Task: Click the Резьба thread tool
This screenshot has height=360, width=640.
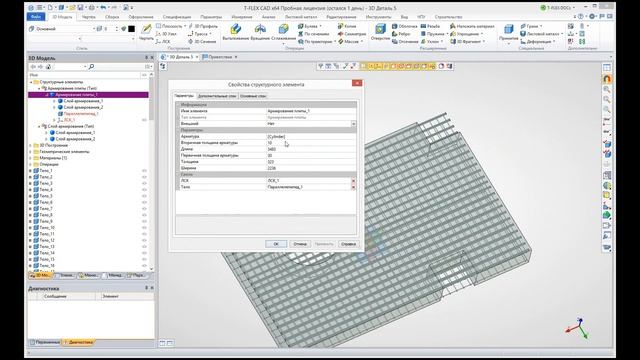Action: [430, 26]
